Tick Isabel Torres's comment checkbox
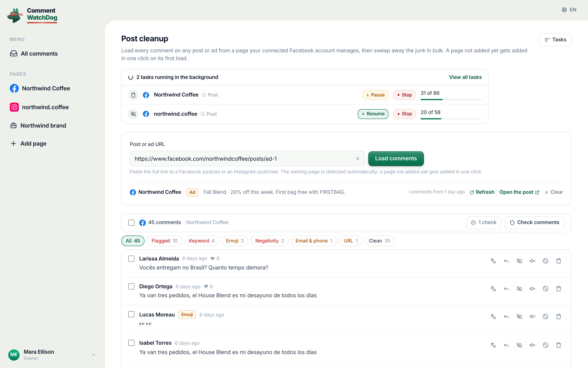Image resolution: width=588 pixels, height=368 pixels. (x=131, y=343)
